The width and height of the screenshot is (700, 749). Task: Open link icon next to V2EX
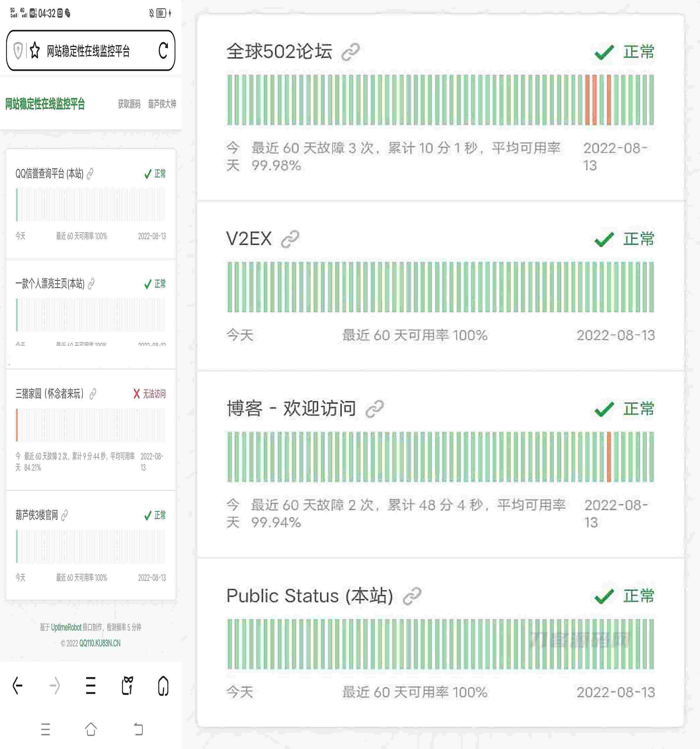pyautogui.click(x=290, y=239)
